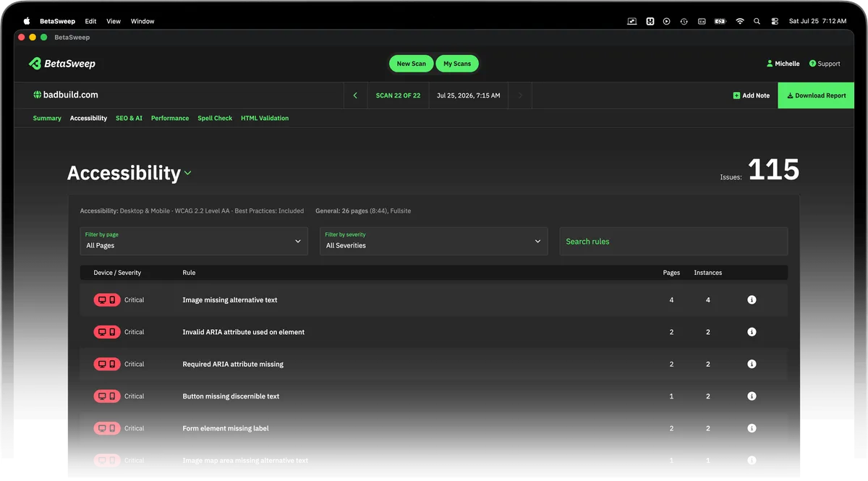Viewport: 868px width, 481px height.
Task: Expand the Accessibility heading chevron
Action: pos(188,174)
